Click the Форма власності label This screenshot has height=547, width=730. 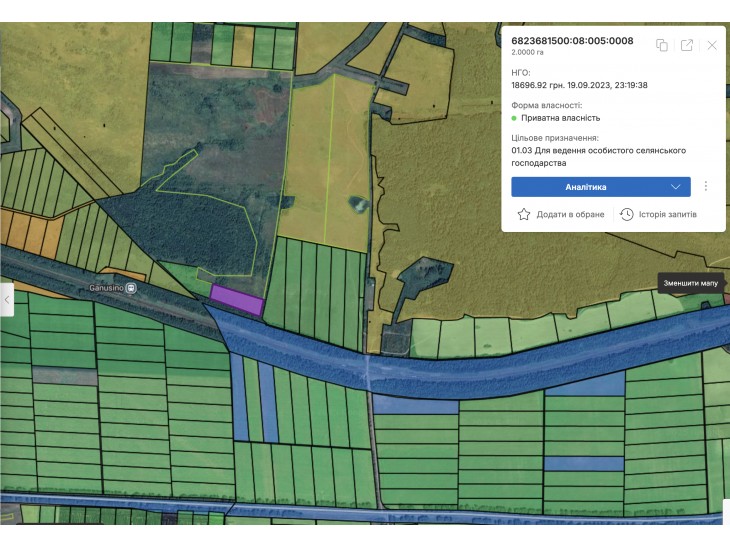(x=547, y=105)
